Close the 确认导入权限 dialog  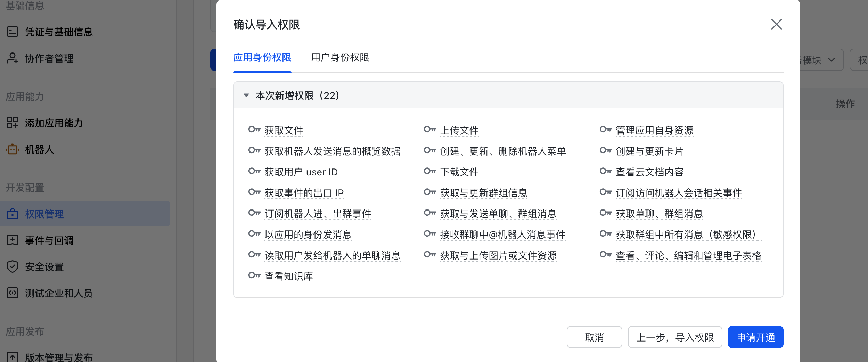[776, 25]
